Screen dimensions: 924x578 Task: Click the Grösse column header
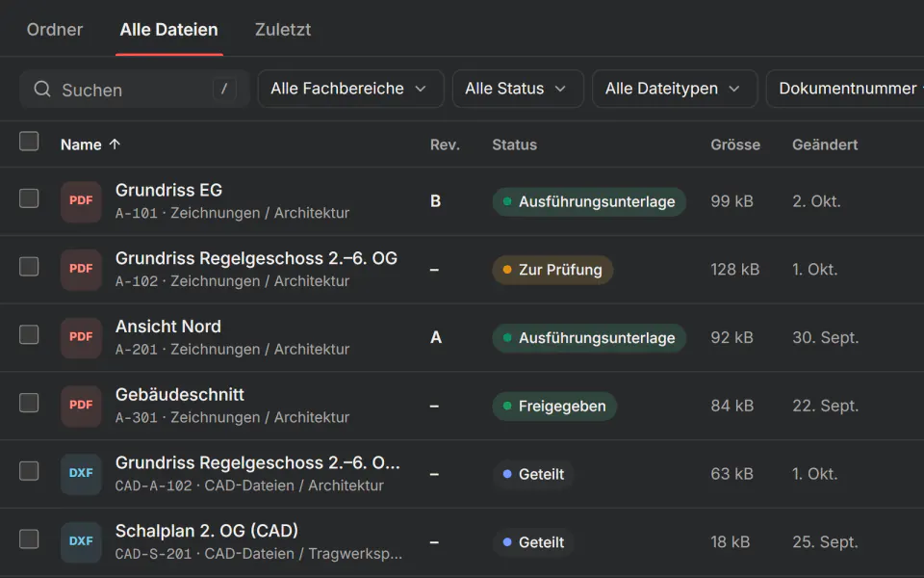pyautogui.click(x=735, y=144)
